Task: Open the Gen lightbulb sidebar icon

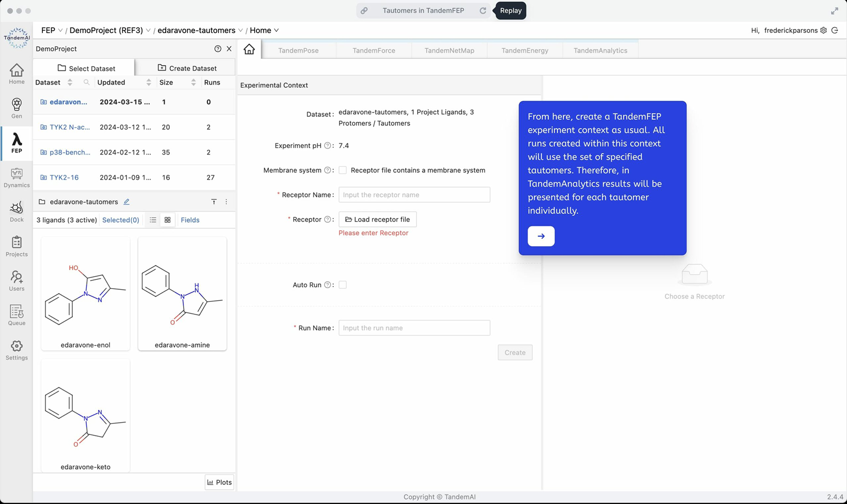Action: point(17,108)
